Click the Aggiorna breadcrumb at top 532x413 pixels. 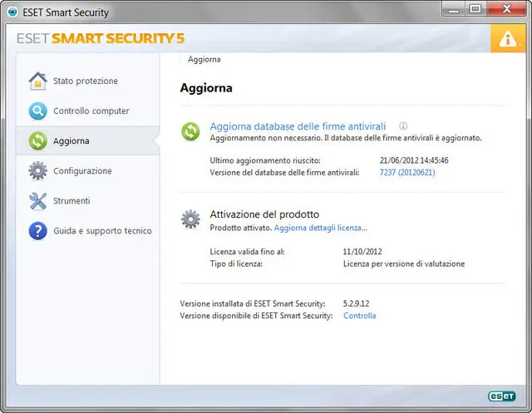pos(204,59)
